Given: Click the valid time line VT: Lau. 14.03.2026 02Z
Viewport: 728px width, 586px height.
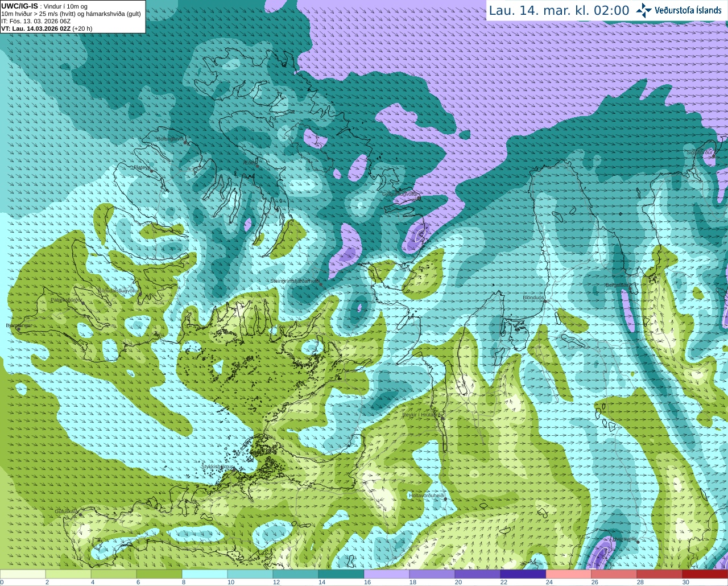Looking at the screenshot, I should point(47,28).
